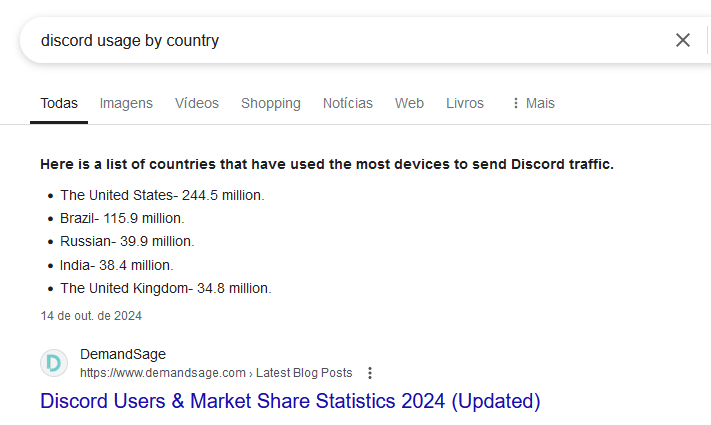The image size is (711, 425).
Task: Click the DemandSage site favicon
Action: [x=54, y=363]
